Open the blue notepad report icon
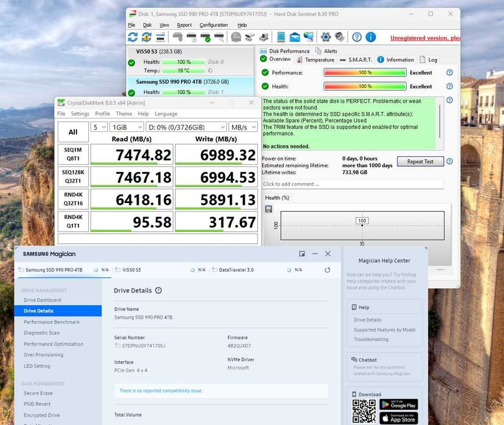504x425 pixels. (x=281, y=37)
